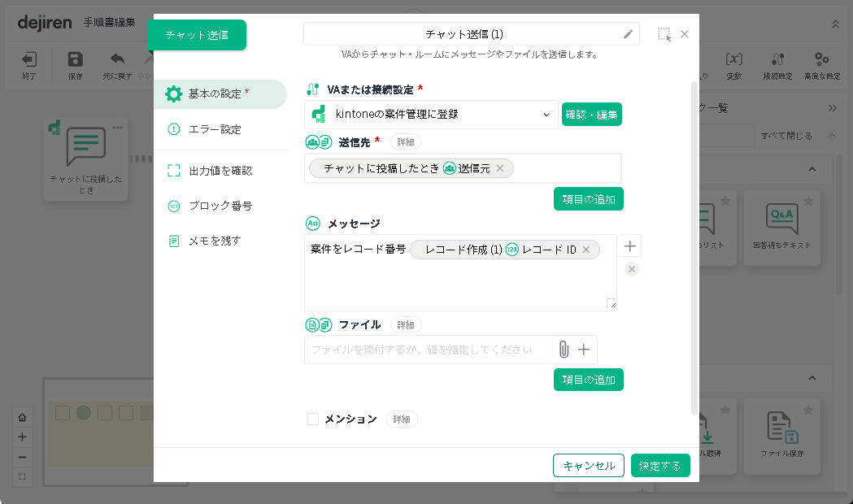Viewport: 853px width, 504px height.
Task: Open メモを残す in the sidebar
Action: point(215,241)
